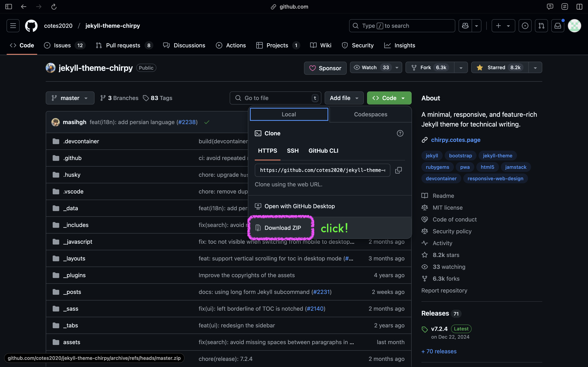Select the SSH clone tab
Viewport: 588px width, 367px height.
coord(293,151)
